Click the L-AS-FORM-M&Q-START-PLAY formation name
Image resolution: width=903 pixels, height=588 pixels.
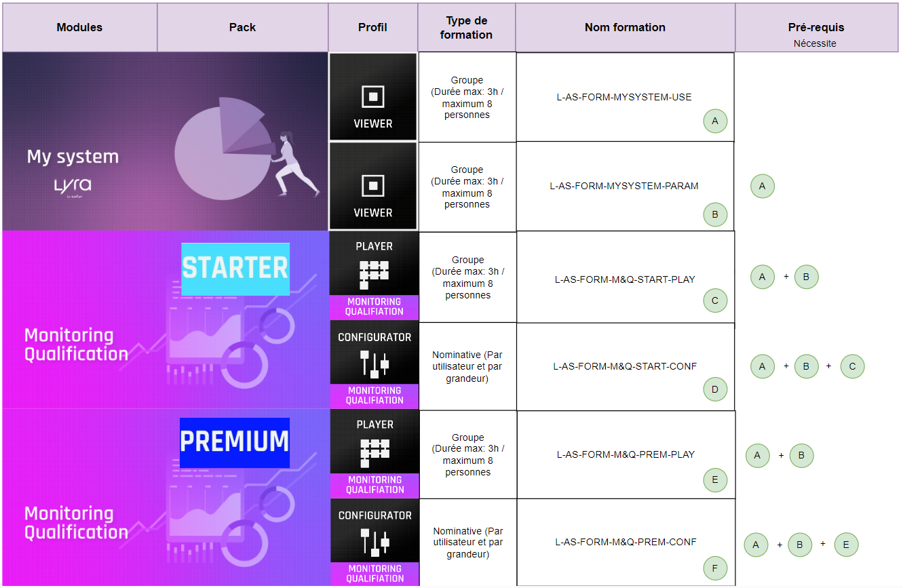pos(625,279)
